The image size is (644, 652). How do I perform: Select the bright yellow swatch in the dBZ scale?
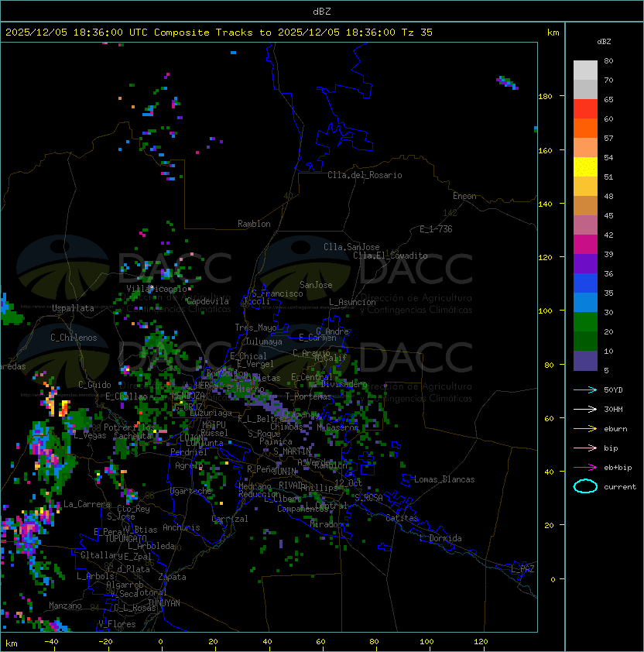[x=585, y=167]
